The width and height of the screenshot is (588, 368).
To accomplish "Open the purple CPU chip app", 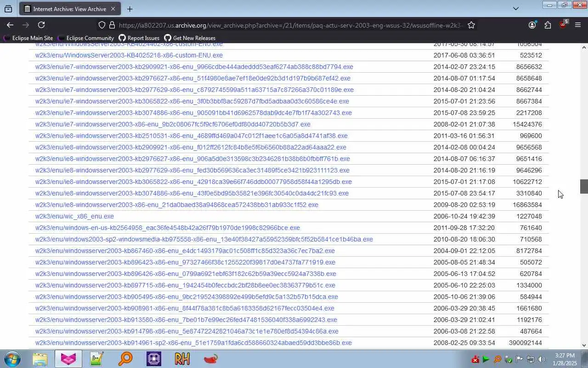I will 154,359.
